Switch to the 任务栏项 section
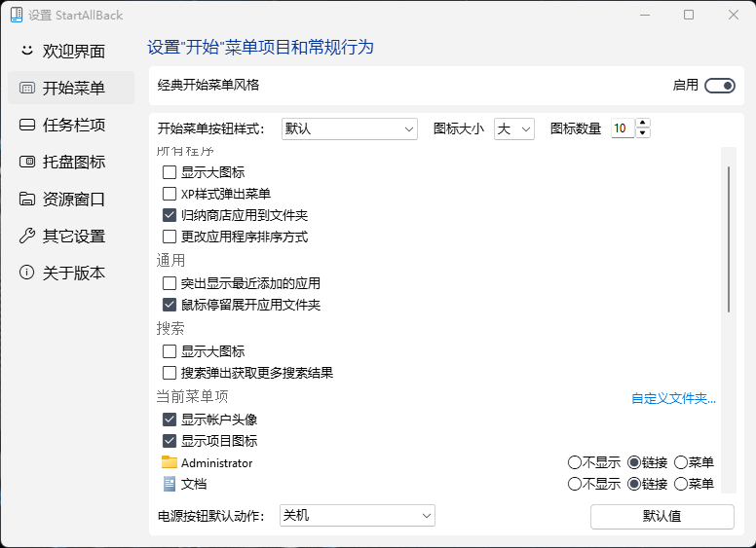This screenshot has width=756, height=548. [73, 125]
